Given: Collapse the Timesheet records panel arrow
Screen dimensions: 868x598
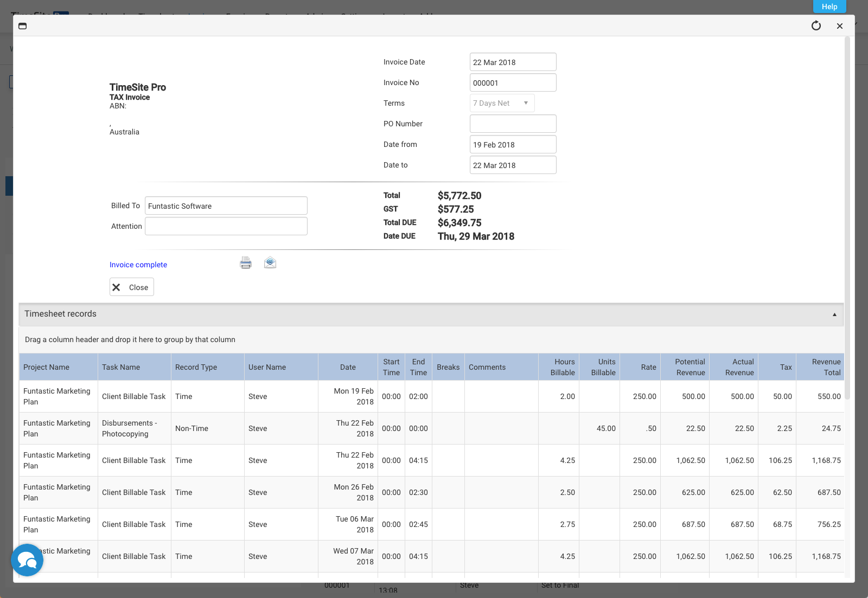Looking at the screenshot, I should [x=834, y=314].
